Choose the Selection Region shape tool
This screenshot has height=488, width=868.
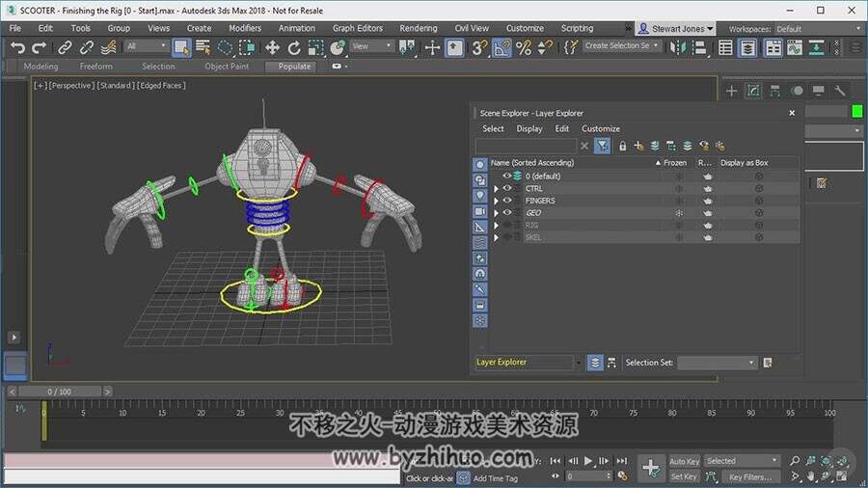225,48
